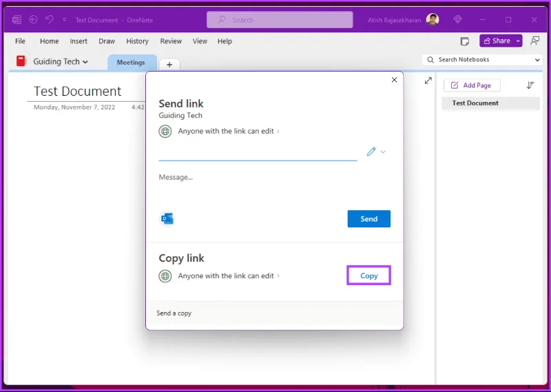Click the red Guiding Tech notebook icon
The width and height of the screenshot is (551, 392).
[21, 61]
